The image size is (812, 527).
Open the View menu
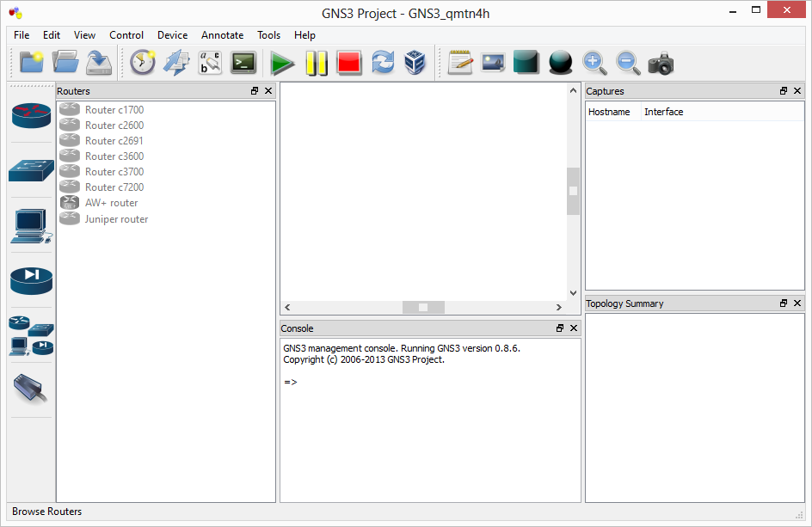(84, 34)
